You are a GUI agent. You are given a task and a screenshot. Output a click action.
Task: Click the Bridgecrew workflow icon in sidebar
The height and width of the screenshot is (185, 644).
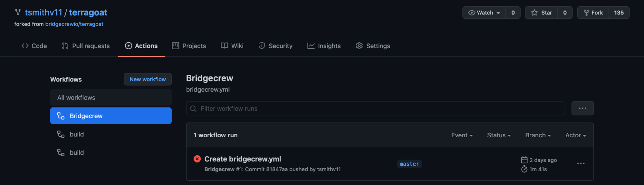61,116
